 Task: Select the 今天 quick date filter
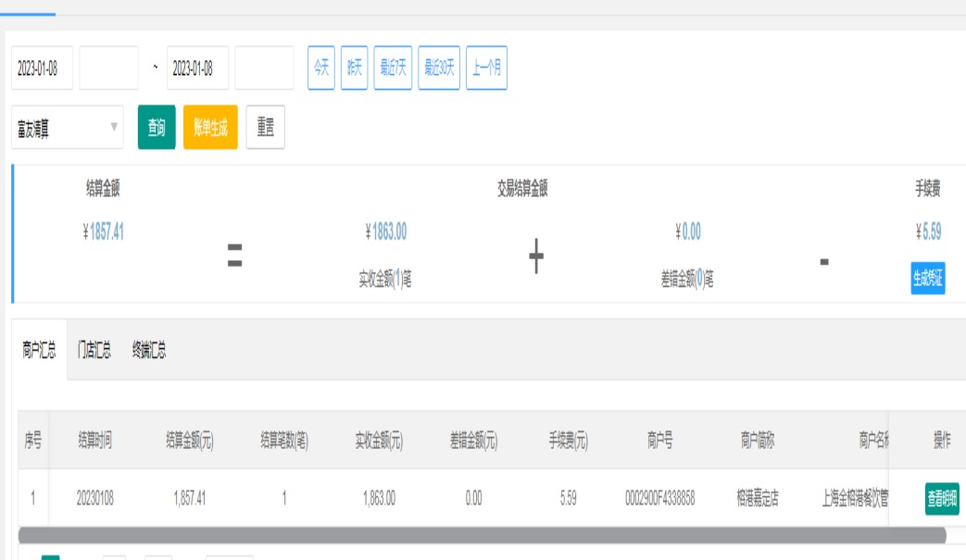tap(320, 68)
